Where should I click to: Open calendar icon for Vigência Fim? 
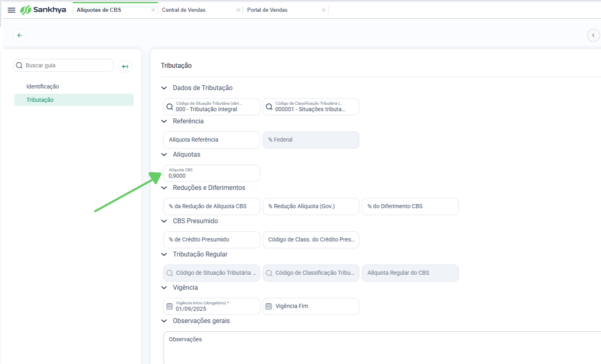(269, 306)
